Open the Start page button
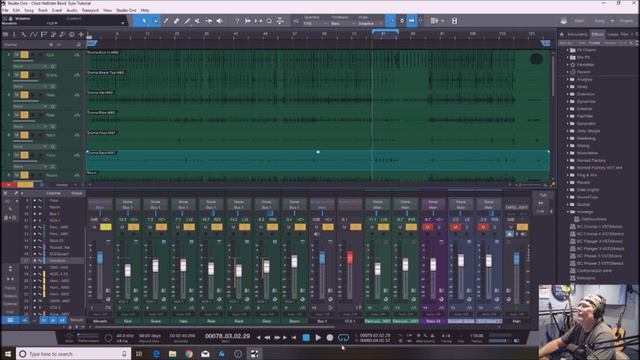The width and height of the screenshot is (640, 360). point(579,21)
